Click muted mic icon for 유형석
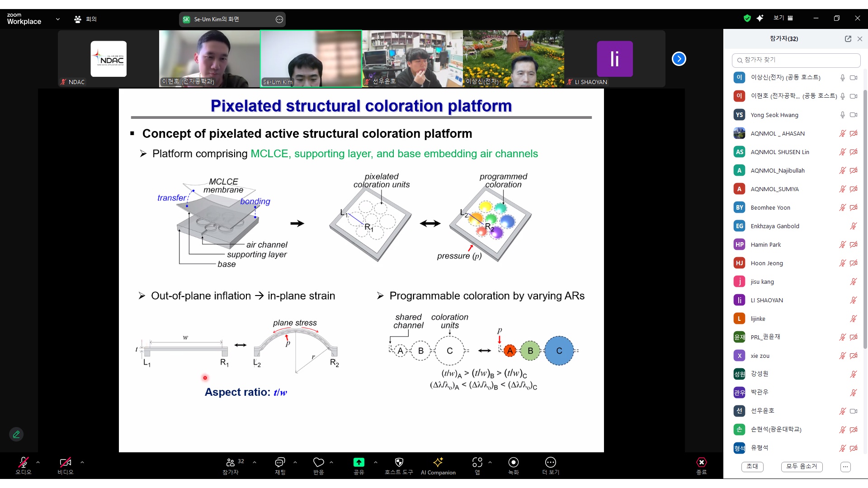This screenshot has width=868, height=488. click(843, 448)
